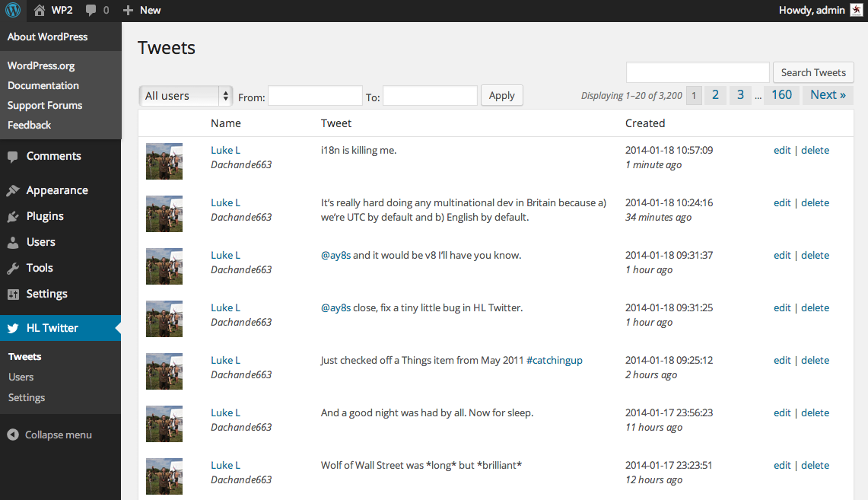Edit the multinational dev in Britain tweet

pyautogui.click(x=782, y=202)
